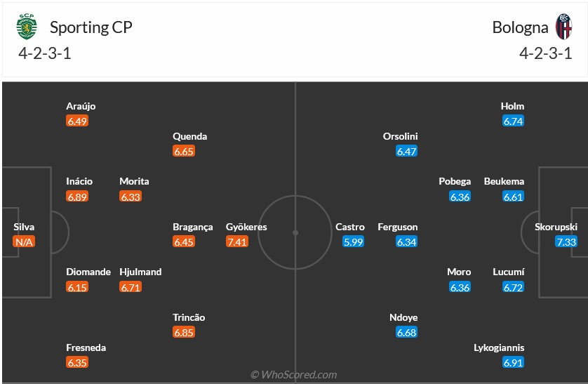Click Inácio's 6.89 rating badge

pyautogui.click(x=77, y=197)
